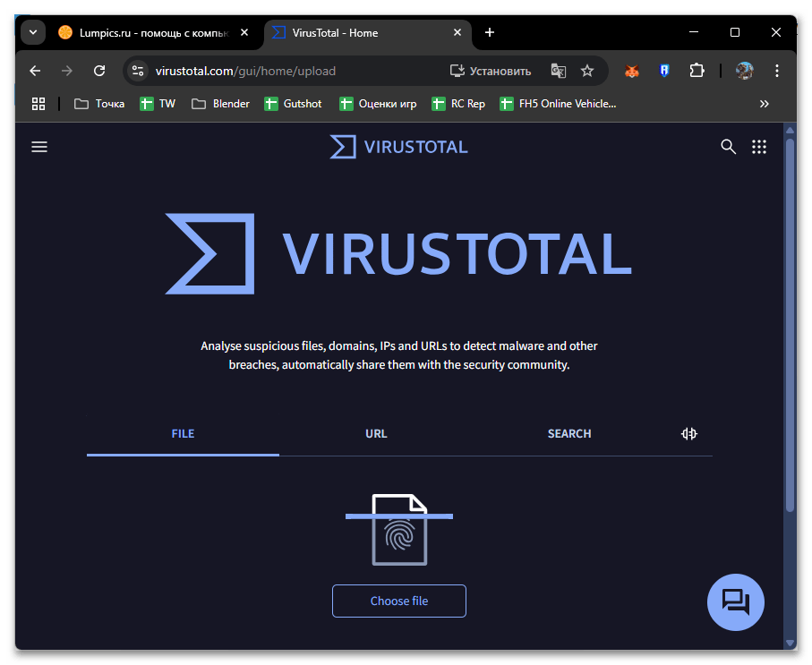Open a new tab with plus button
The height and width of the screenshot is (665, 812).
(x=490, y=32)
